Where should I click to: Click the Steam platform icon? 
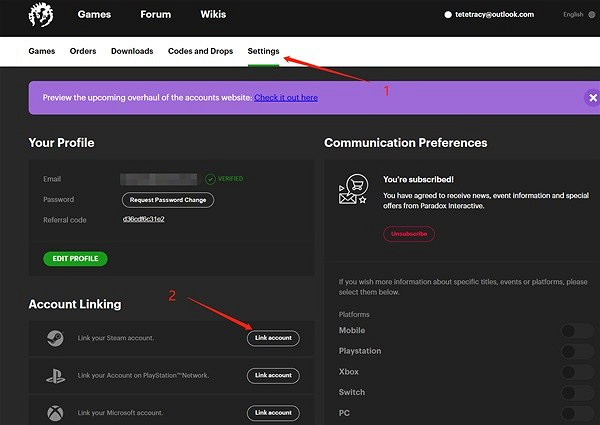55,338
